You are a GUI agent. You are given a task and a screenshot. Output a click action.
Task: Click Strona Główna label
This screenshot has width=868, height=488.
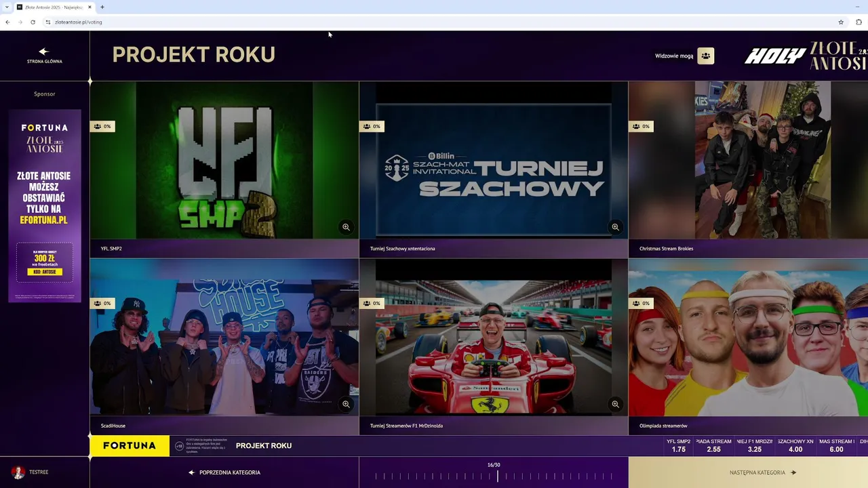coord(45,61)
